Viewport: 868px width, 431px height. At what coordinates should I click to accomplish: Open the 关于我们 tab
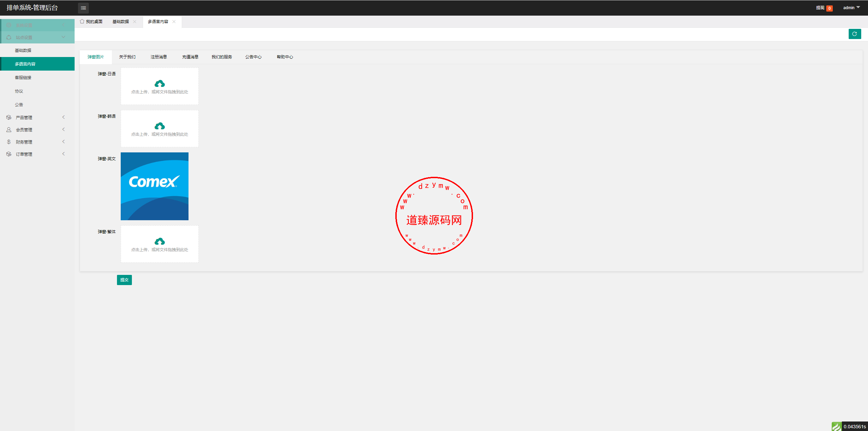pos(127,57)
